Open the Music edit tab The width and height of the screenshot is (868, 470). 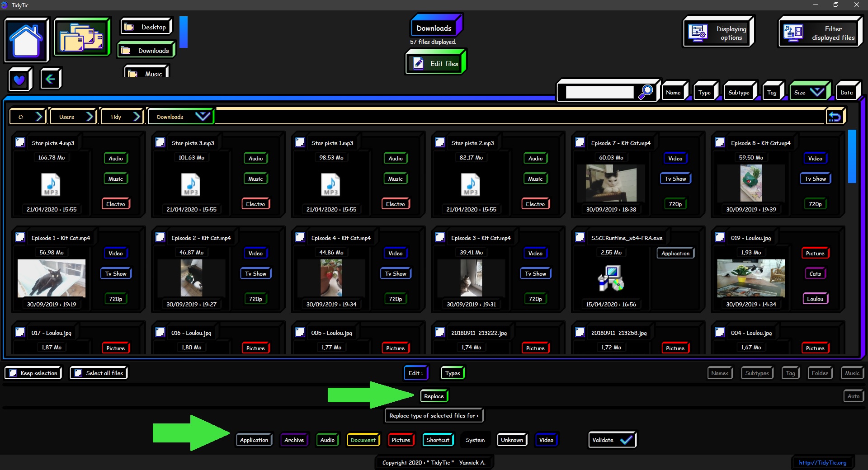tap(852, 373)
